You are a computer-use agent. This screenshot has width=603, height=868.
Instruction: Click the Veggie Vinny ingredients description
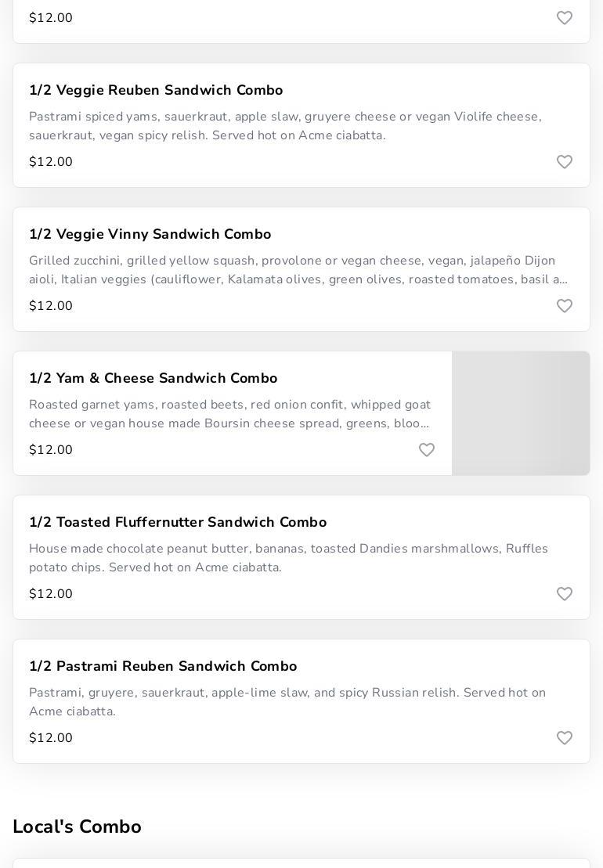pos(298,270)
